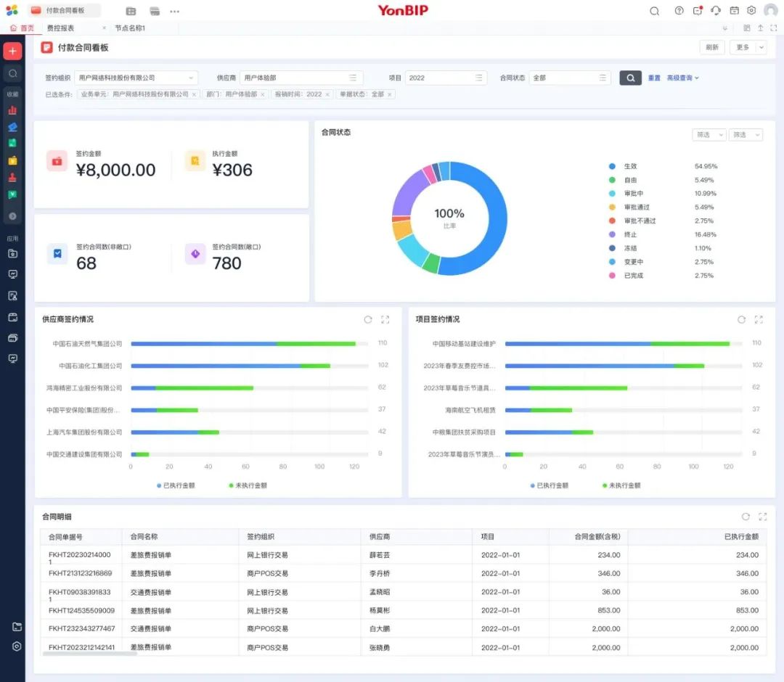Click the blue 生效 color dot in legend

coord(612,166)
